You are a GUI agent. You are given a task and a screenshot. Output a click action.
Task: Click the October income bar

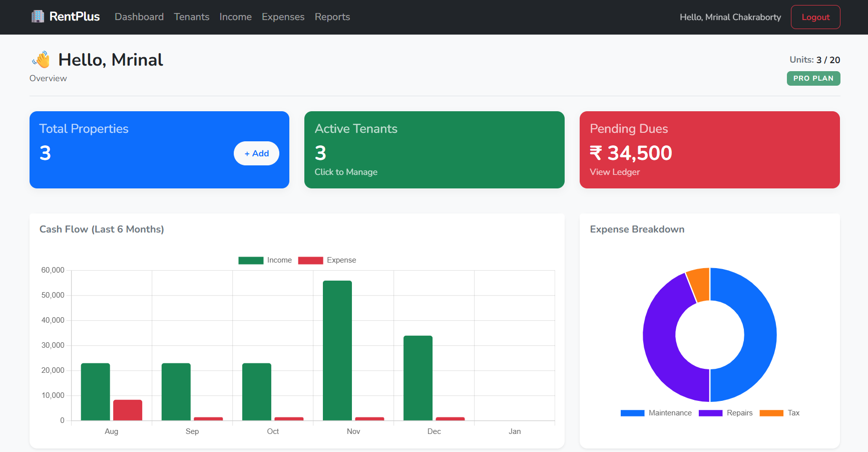pyautogui.click(x=257, y=392)
